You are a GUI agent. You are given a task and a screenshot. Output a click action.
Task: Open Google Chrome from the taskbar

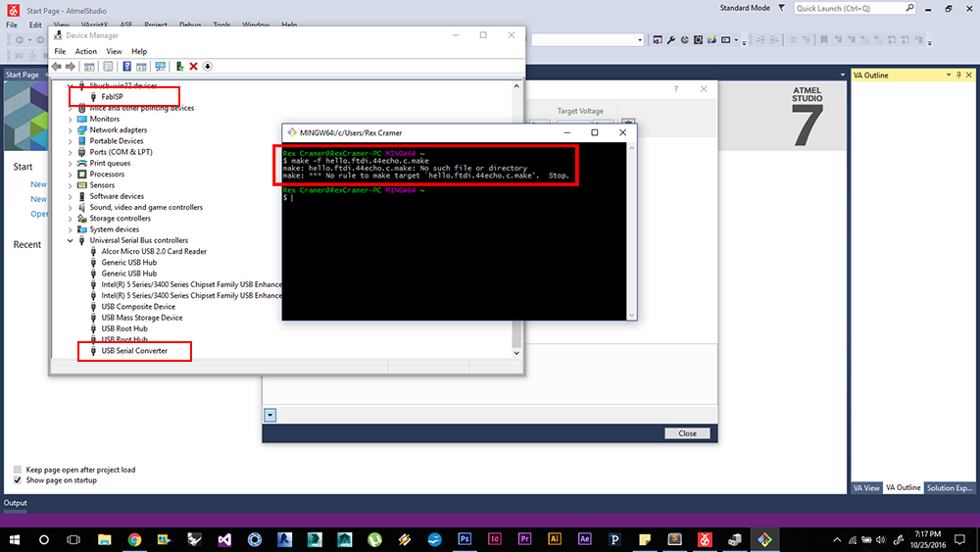pos(134,539)
